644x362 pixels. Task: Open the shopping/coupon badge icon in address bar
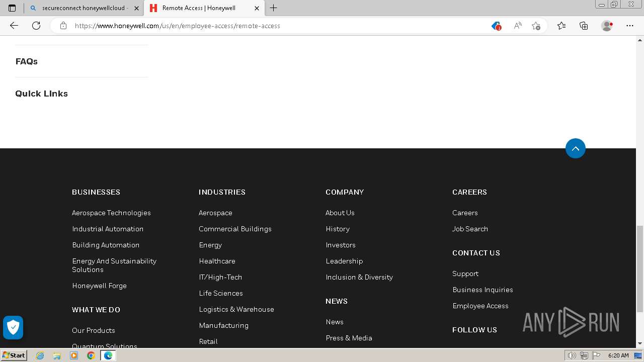click(x=496, y=26)
